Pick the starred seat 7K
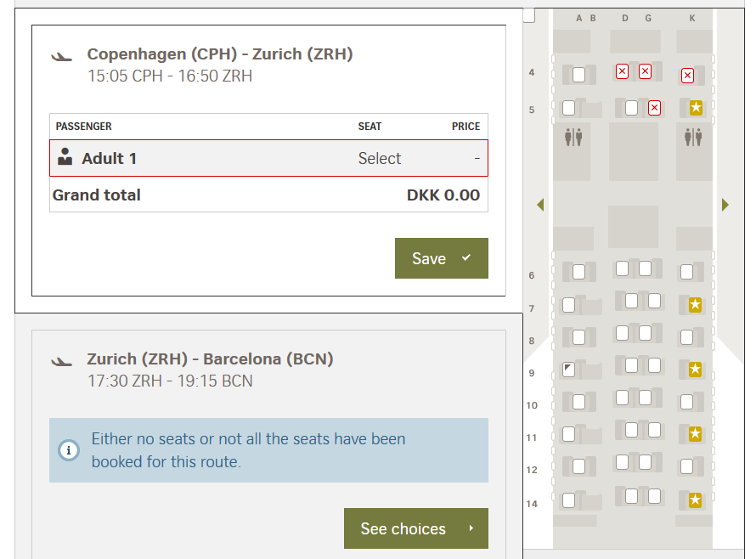Viewport: 756px width, 559px height. tap(695, 305)
